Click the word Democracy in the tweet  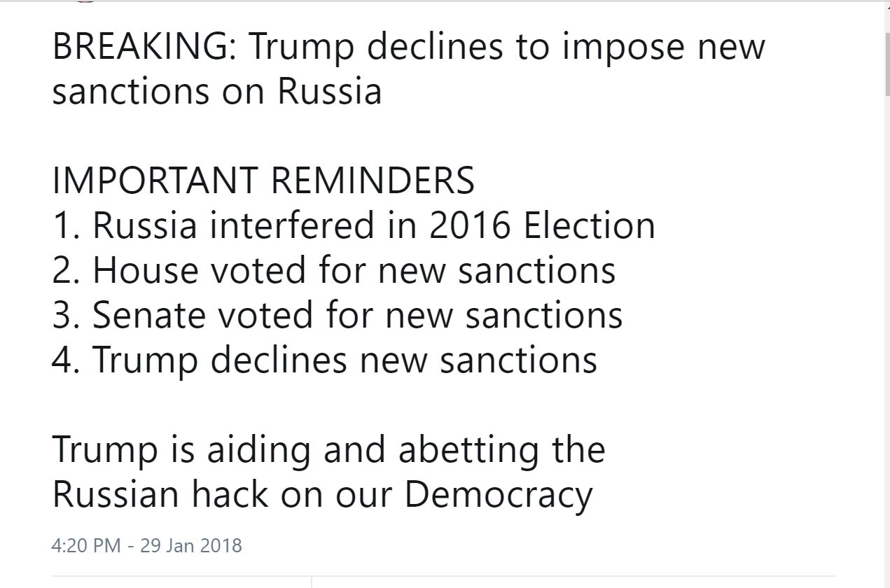click(x=498, y=496)
